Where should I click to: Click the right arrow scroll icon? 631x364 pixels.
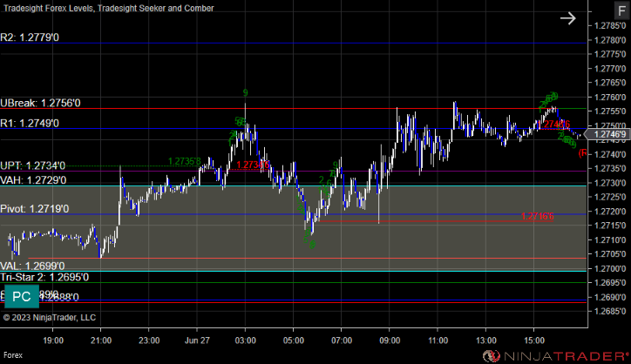point(568,18)
